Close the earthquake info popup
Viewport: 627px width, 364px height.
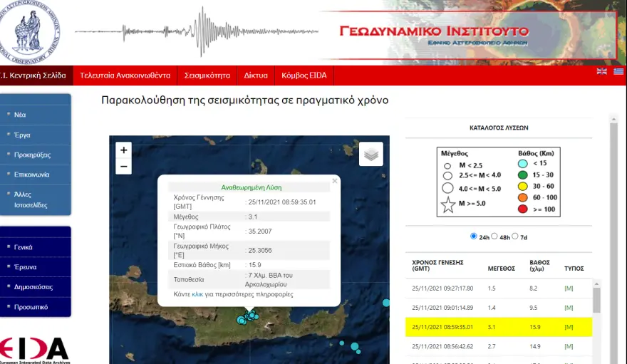tap(334, 181)
